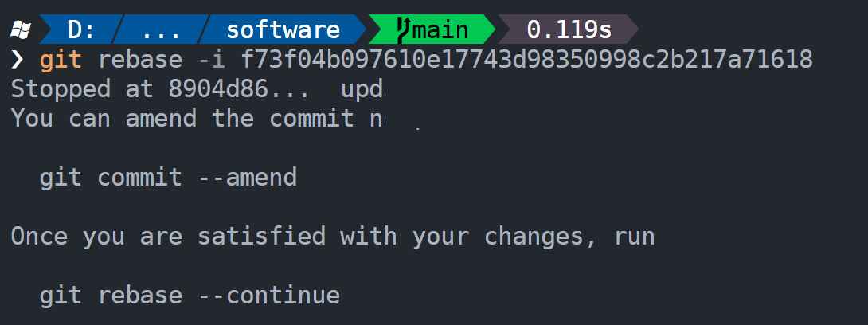Click the commit hash f73f04b0976 argument

tap(526, 59)
